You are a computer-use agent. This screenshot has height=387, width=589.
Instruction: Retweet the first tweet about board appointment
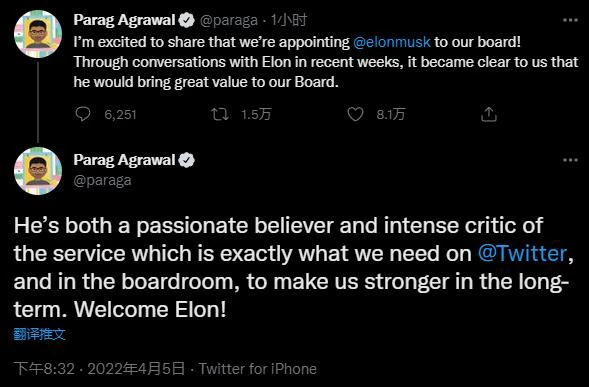tap(220, 114)
